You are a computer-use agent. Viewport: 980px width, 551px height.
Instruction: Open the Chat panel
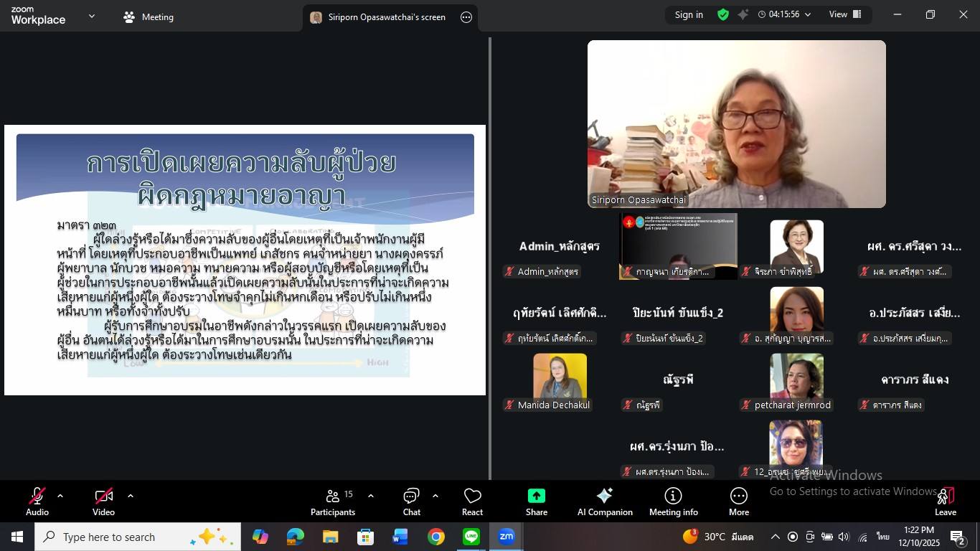[411, 500]
